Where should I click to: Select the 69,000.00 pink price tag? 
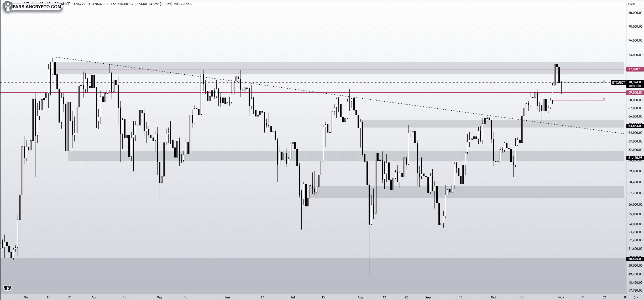coord(635,93)
